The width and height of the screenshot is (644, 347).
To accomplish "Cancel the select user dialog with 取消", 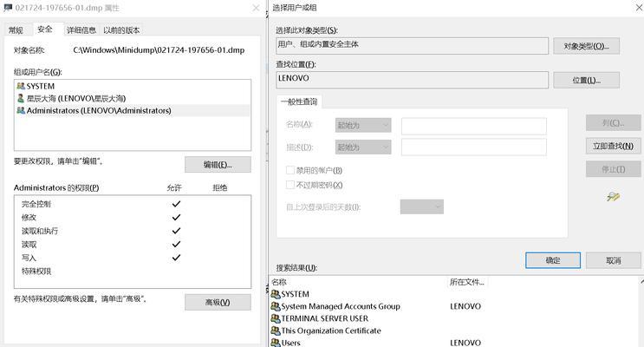I will click(613, 260).
